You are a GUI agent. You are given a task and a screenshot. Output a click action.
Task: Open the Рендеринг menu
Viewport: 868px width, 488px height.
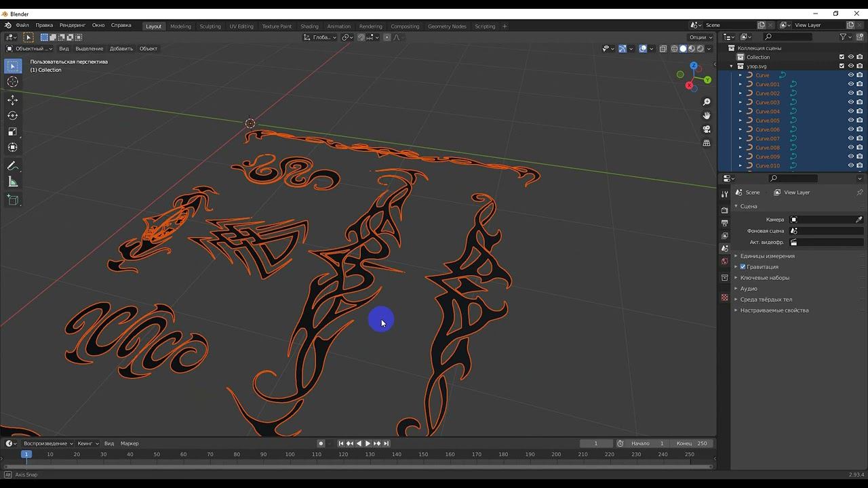coord(73,25)
